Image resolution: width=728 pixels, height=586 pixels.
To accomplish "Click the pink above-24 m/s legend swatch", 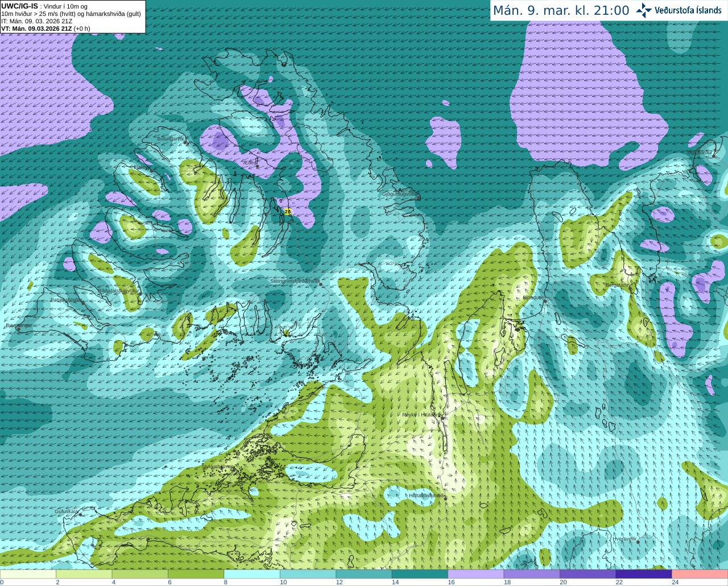I will tap(700, 573).
